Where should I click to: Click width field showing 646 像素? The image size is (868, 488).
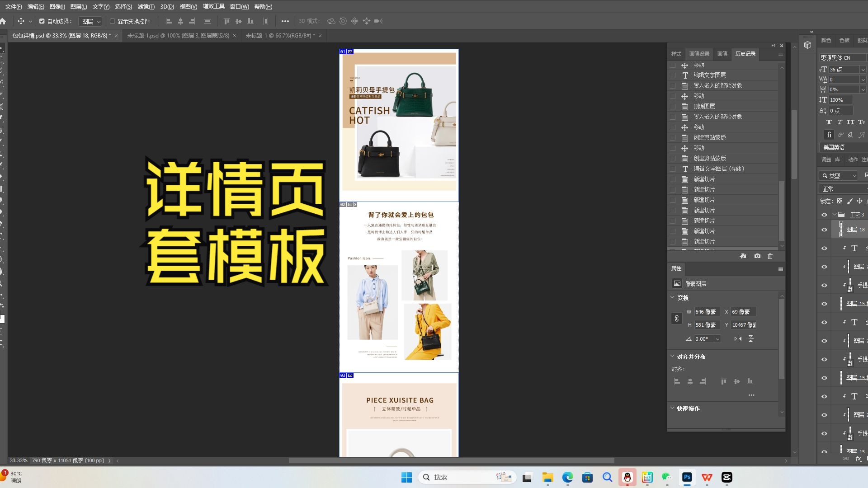[x=707, y=312]
